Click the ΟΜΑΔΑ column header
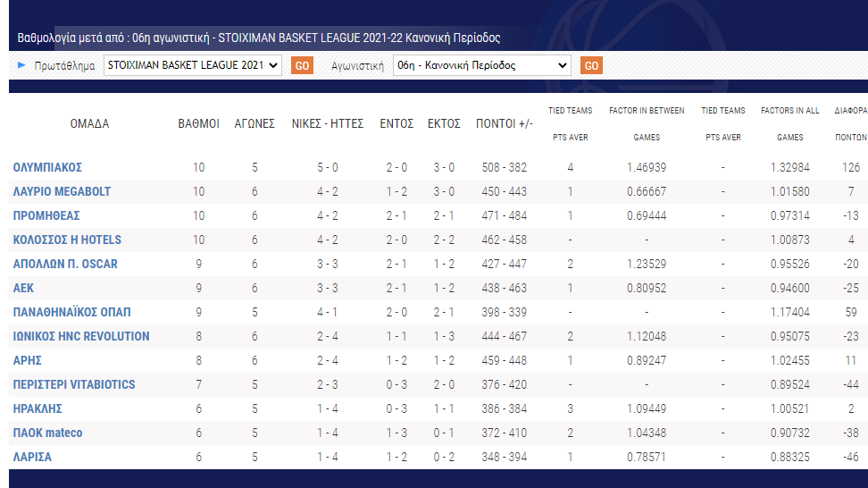The image size is (868, 488). tap(89, 123)
